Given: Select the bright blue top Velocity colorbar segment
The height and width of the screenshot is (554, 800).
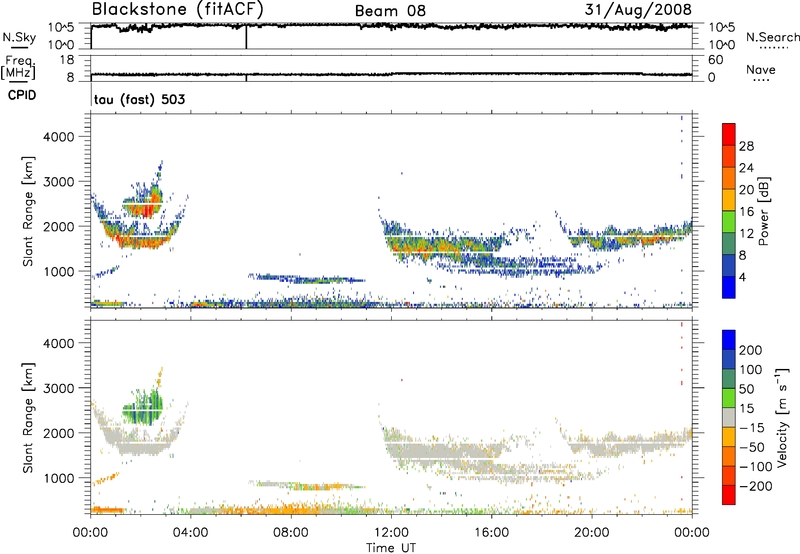Looking at the screenshot, I should [x=729, y=340].
